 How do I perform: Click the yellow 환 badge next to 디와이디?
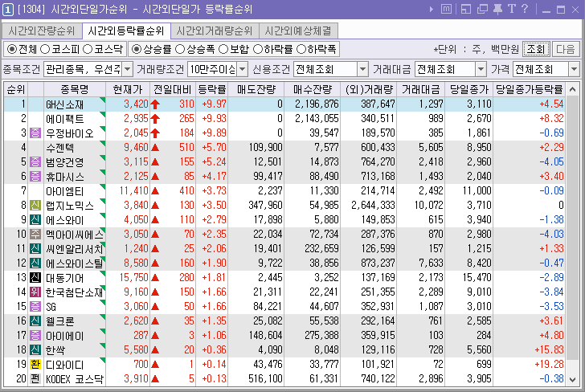pos(35,365)
